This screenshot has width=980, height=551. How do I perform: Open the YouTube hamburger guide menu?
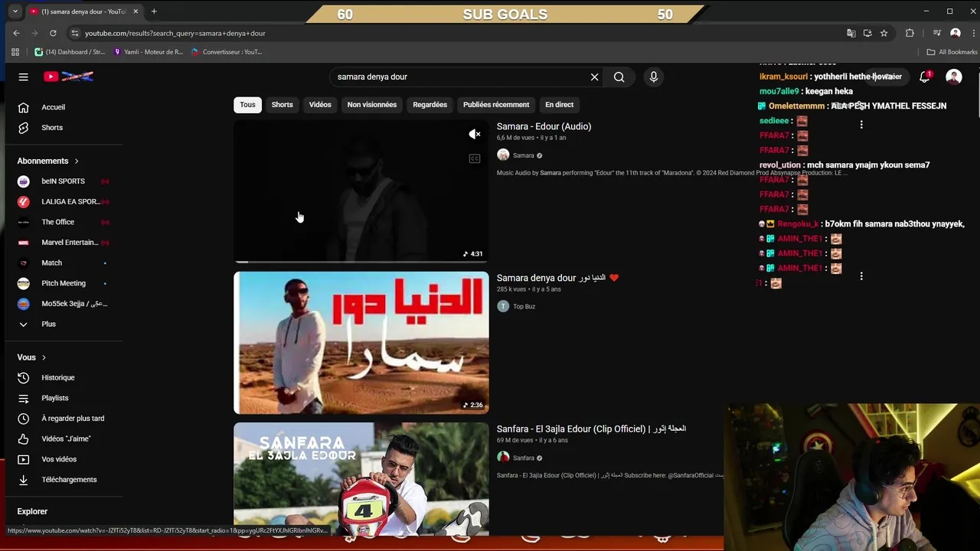pos(23,77)
